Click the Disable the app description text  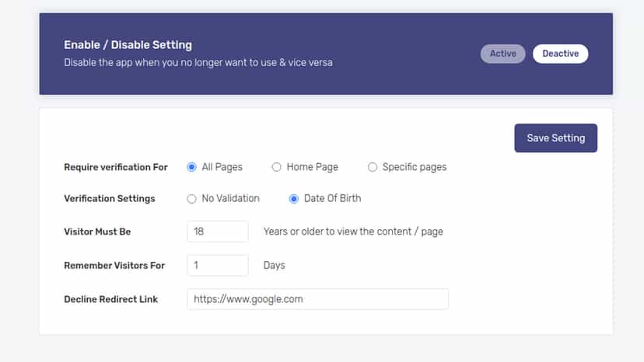(198, 62)
